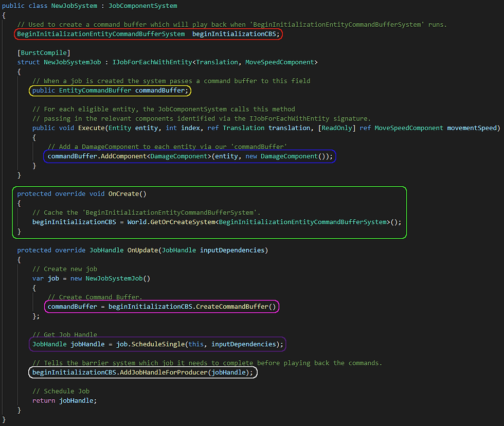Click the comment "// passing in the relevant components..."

pos(202,118)
